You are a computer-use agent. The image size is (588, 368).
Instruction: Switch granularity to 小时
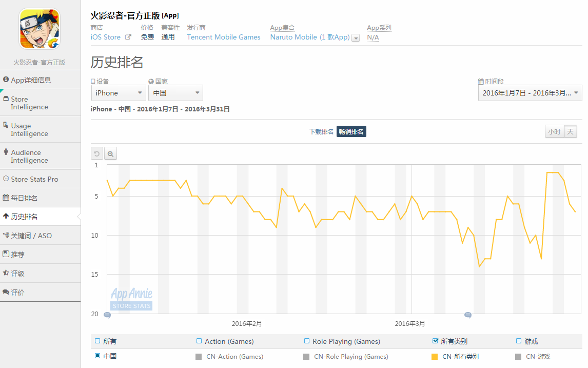point(554,132)
